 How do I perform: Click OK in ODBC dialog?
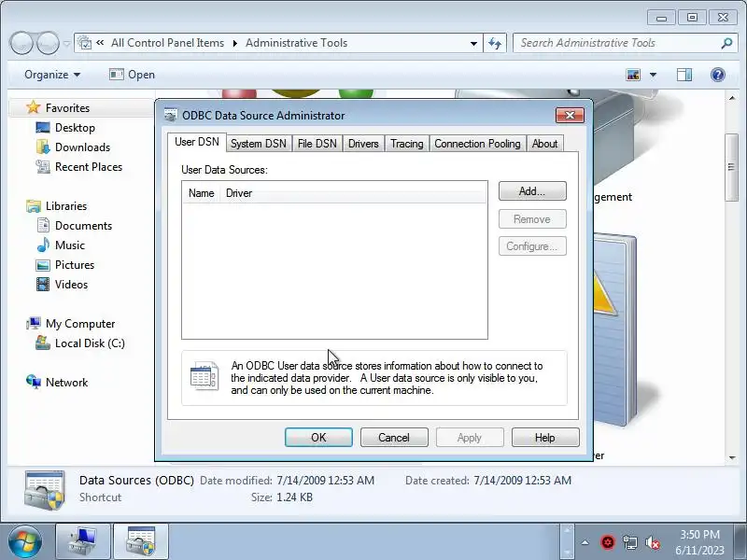coord(318,437)
